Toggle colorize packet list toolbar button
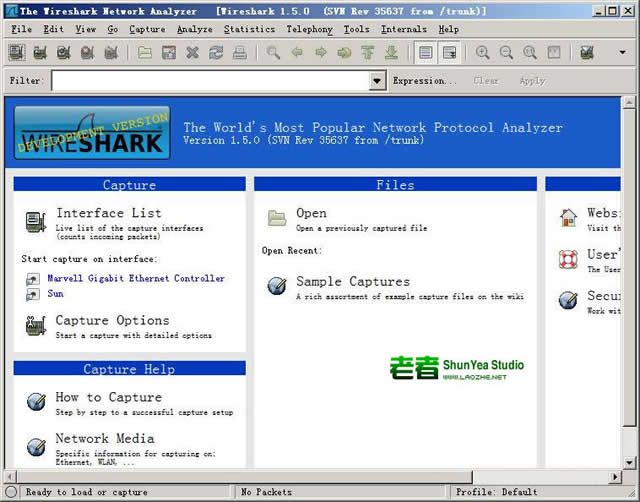Screen dimensions: 640x502 point(425,53)
